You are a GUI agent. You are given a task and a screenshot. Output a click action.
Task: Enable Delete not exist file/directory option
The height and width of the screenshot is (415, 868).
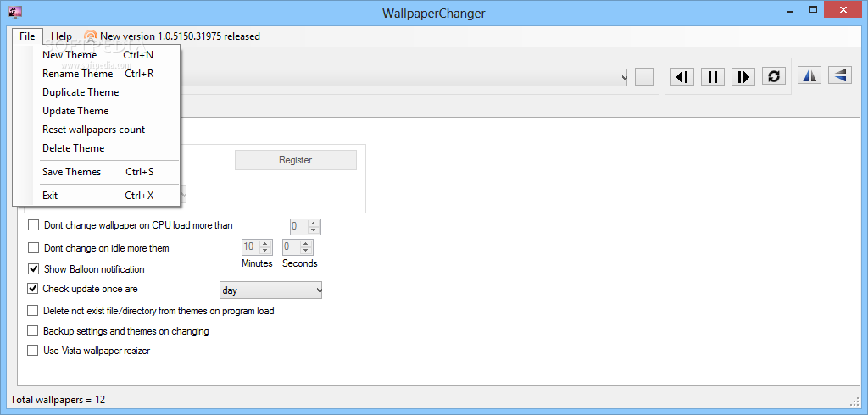click(33, 311)
